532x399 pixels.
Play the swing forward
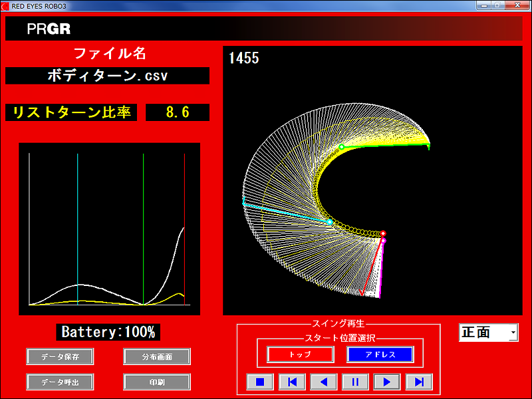click(387, 382)
